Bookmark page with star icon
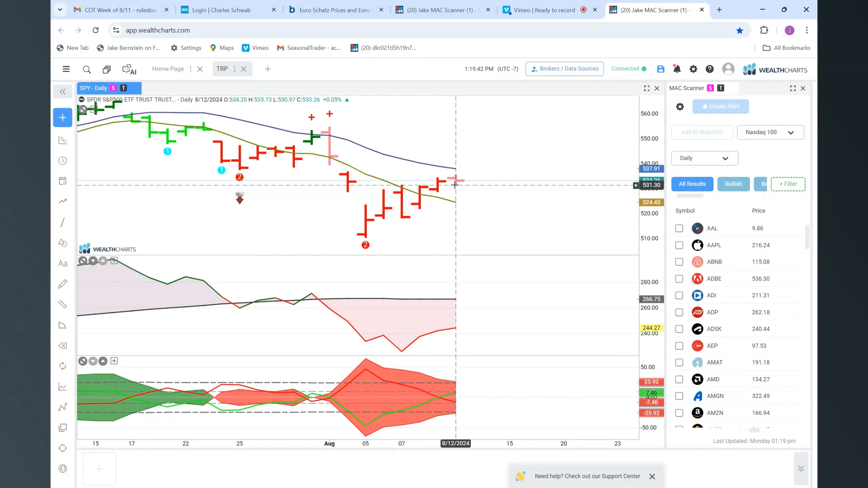Viewport: 868px width, 488px height. coord(740,30)
